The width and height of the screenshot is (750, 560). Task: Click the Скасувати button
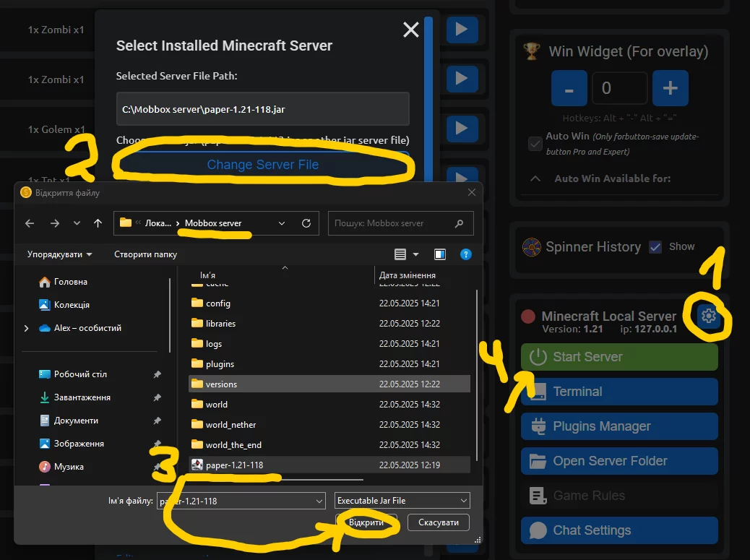pyautogui.click(x=438, y=522)
